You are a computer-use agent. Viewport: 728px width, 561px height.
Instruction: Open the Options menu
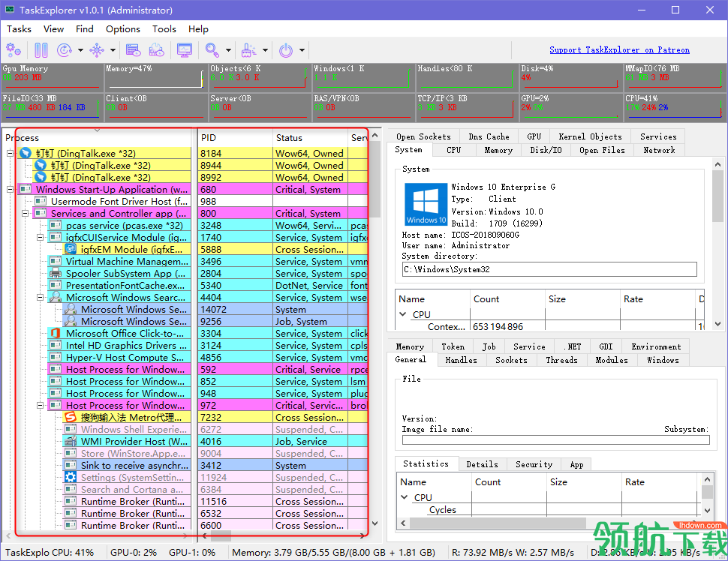point(122,28)
